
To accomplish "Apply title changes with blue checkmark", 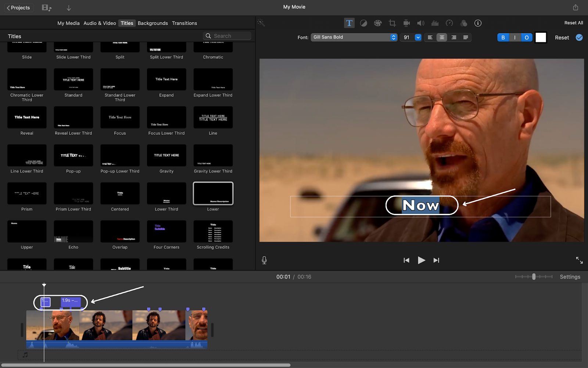I will pos(579,38).
